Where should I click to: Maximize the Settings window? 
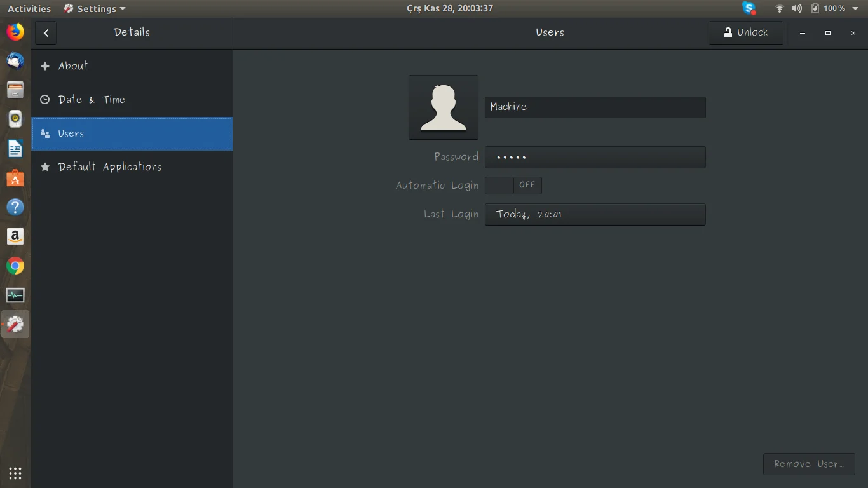[x=828, y=33]
